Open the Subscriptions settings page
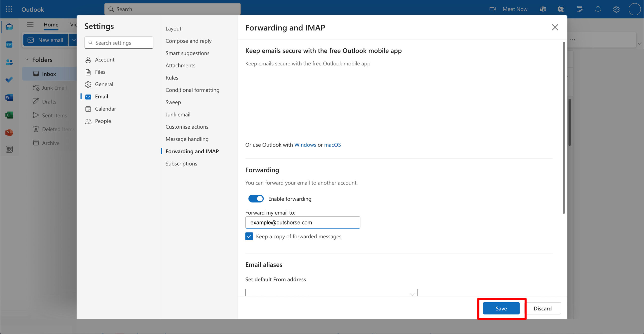The image size is (644, 334). tap(181, 164)
